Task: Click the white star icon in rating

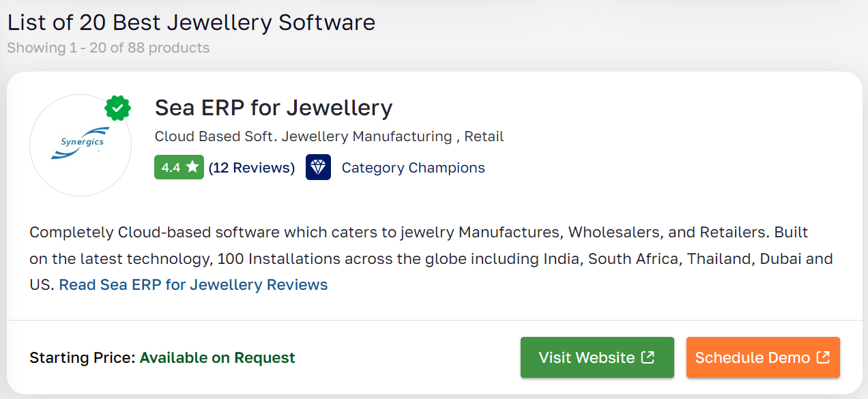Action: click(192, 167)
